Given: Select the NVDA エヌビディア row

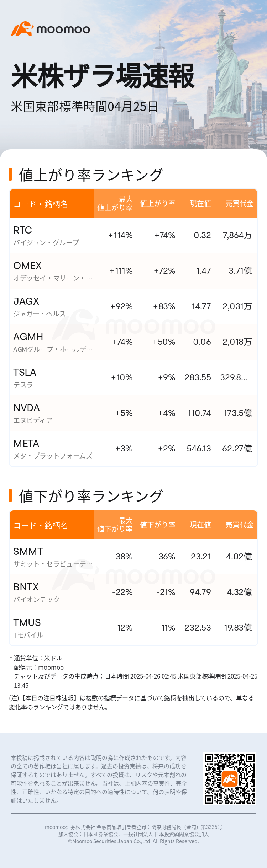Looking at the screenshot, I should 133,413.
